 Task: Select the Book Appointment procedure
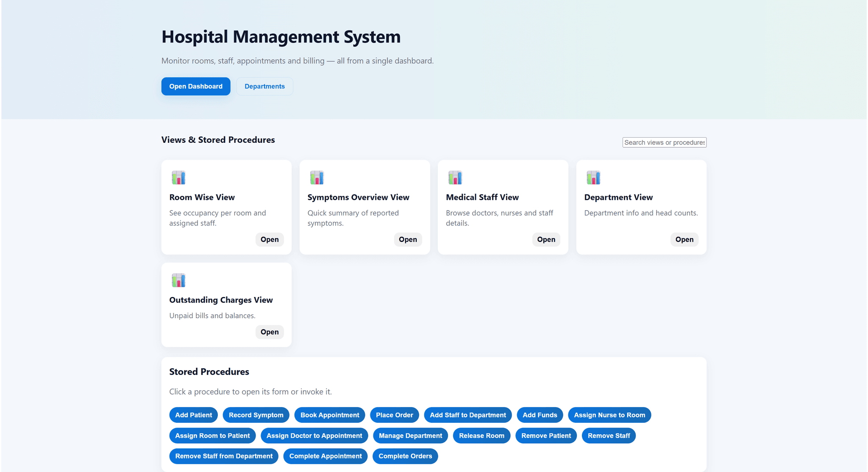tap(330, 415)
